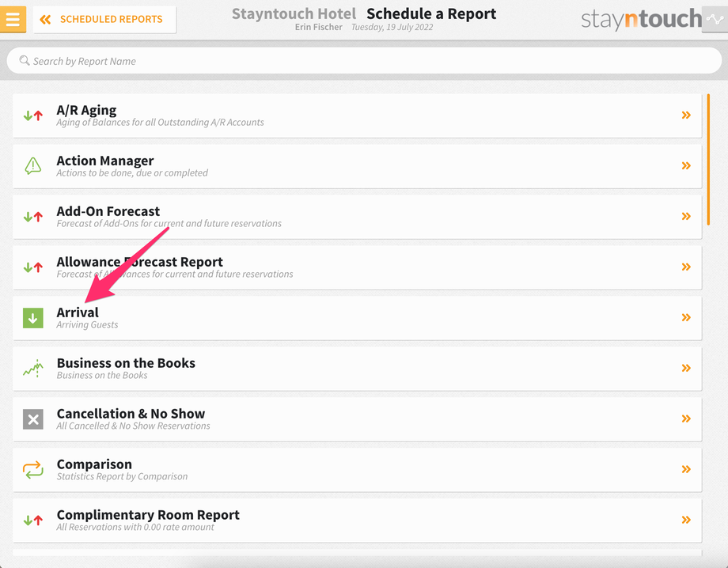Open the hamburger main menu
728x568 pixels.
[13, 19]
